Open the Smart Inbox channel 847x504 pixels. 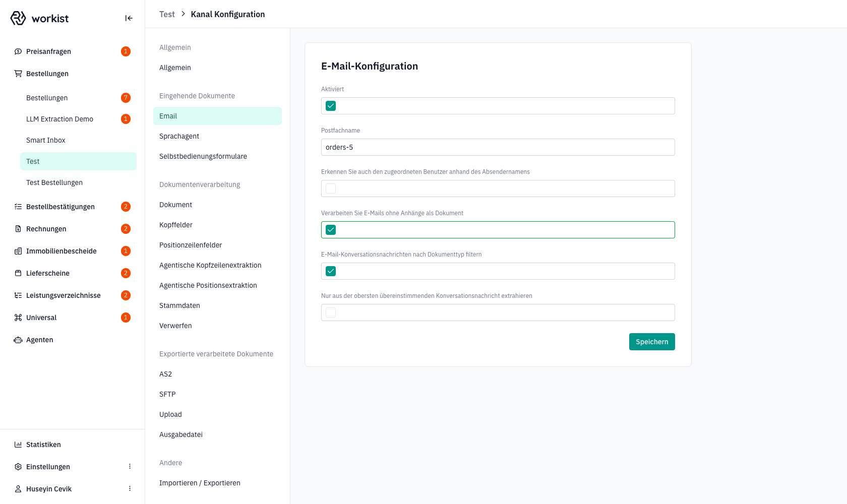(x=78, y=140)
